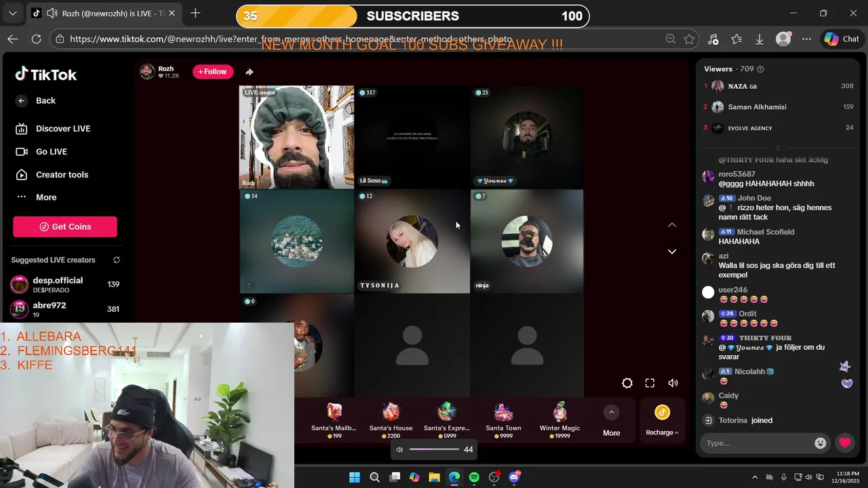Mute the TikTok browser tab
This screenshot has height=488, width=868.
[x=52, y=14]
